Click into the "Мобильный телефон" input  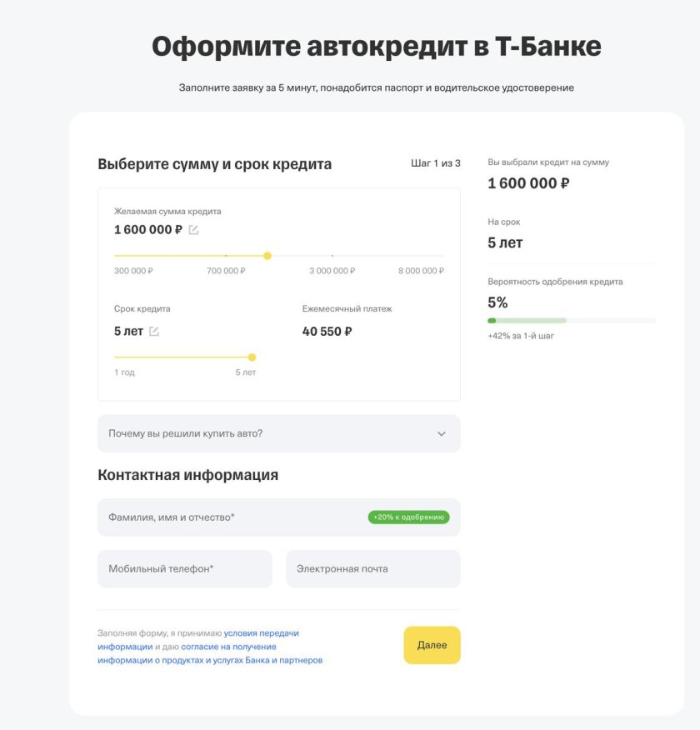coord(185,569)
